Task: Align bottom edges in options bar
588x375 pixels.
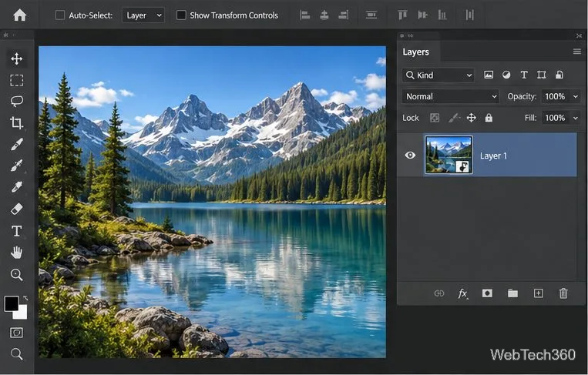Action: 442,15
